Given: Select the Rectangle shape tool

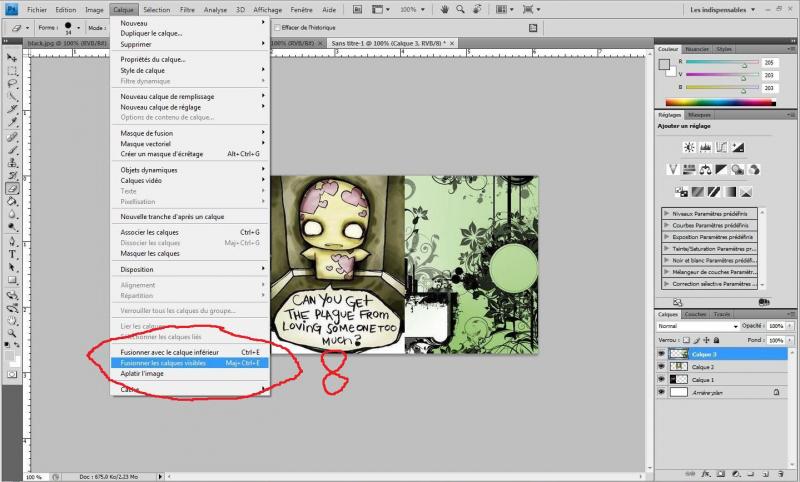Looking at the screenshot, I should [x=12, y=280].
